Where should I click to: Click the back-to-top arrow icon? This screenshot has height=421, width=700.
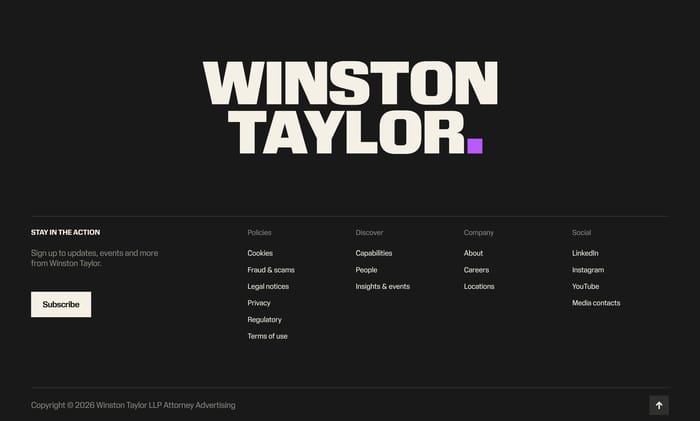coord(658,405)
